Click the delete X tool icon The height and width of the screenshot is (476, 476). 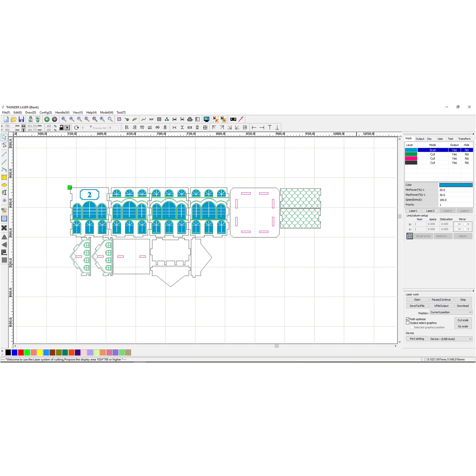click(4, 228)
